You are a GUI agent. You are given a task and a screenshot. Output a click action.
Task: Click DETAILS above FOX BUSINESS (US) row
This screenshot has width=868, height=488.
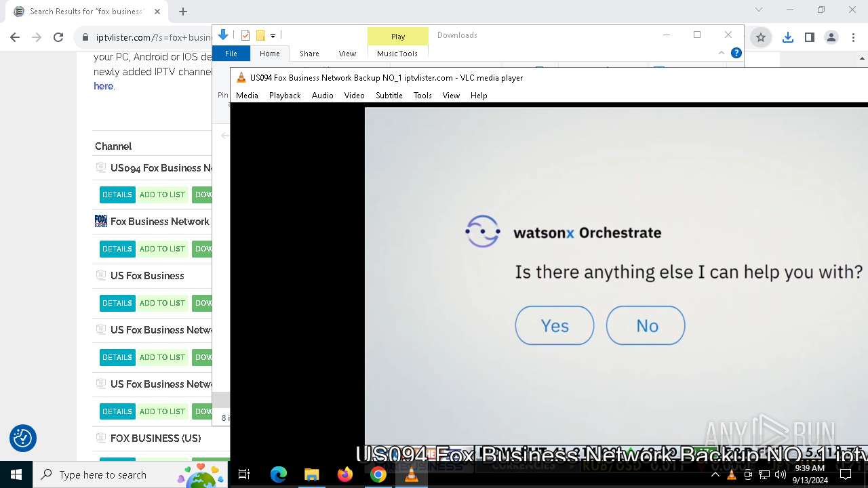point(117,411)
